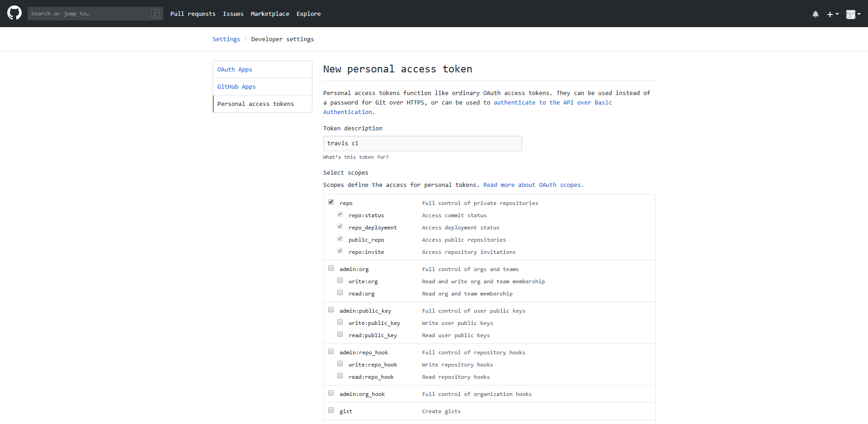Open Issues in top navigation
This screenshot has width=868, height=424.
click(x=233, y=14)
